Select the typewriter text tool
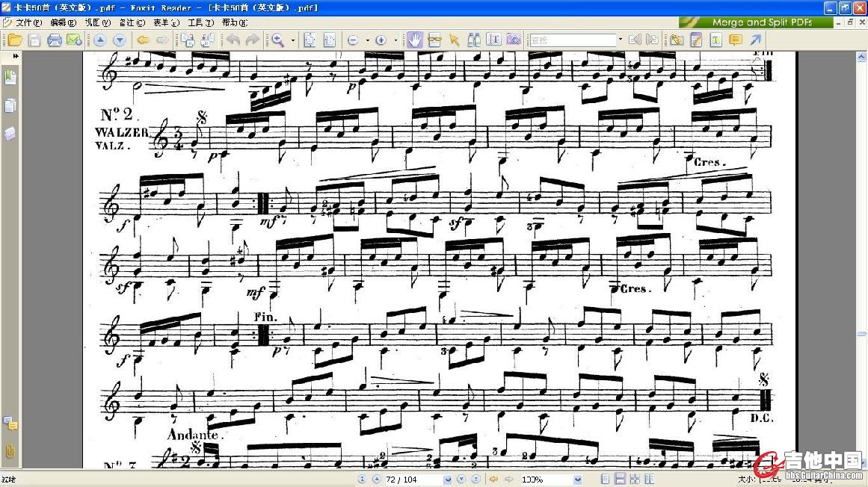 pos(715,40)
